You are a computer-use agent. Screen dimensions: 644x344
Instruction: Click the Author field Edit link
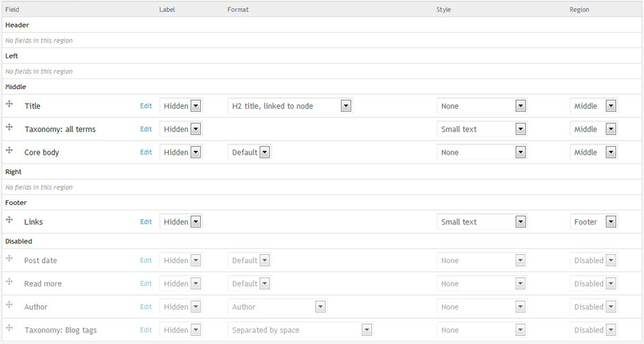click(x=146, y=307)
